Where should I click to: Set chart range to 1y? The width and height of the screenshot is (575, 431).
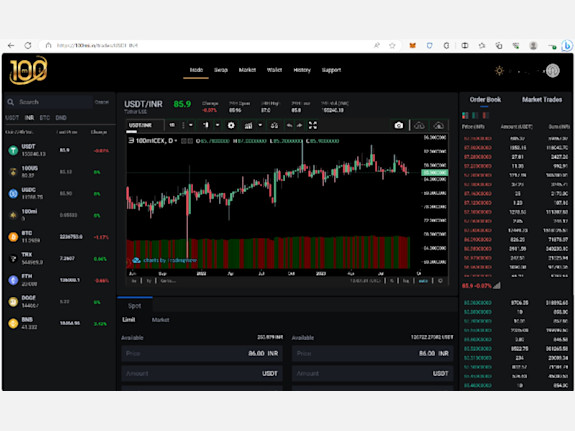pos(149,281)
